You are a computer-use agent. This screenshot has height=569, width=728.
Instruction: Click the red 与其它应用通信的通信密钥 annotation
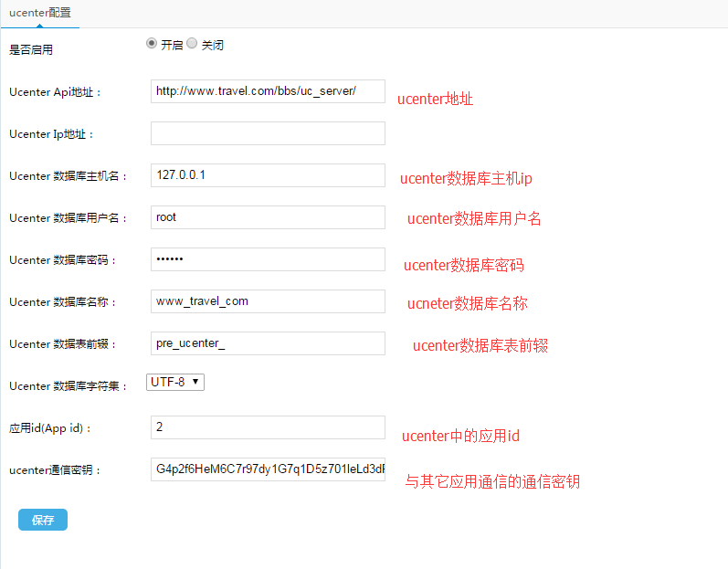[x=492, y=481]
